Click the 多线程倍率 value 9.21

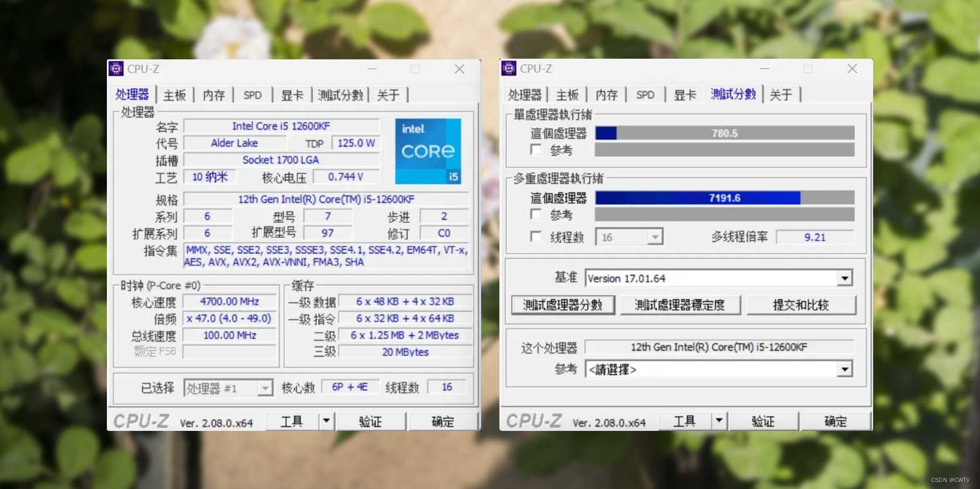[x=815, y=237]
